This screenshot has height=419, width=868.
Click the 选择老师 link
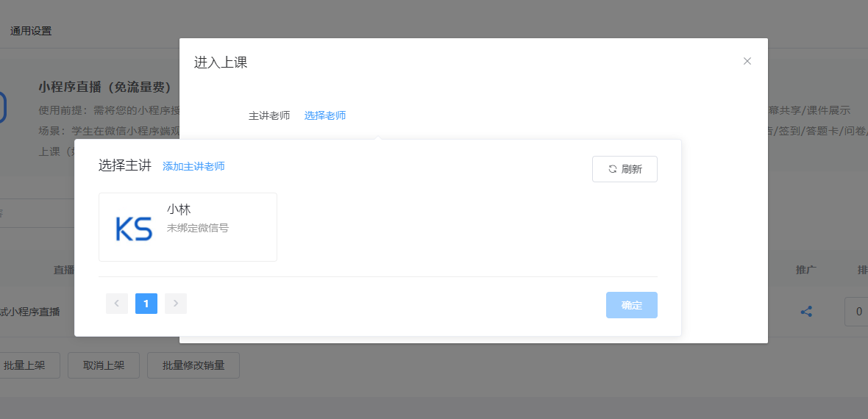pyautogui.click(x=325, y=115)
